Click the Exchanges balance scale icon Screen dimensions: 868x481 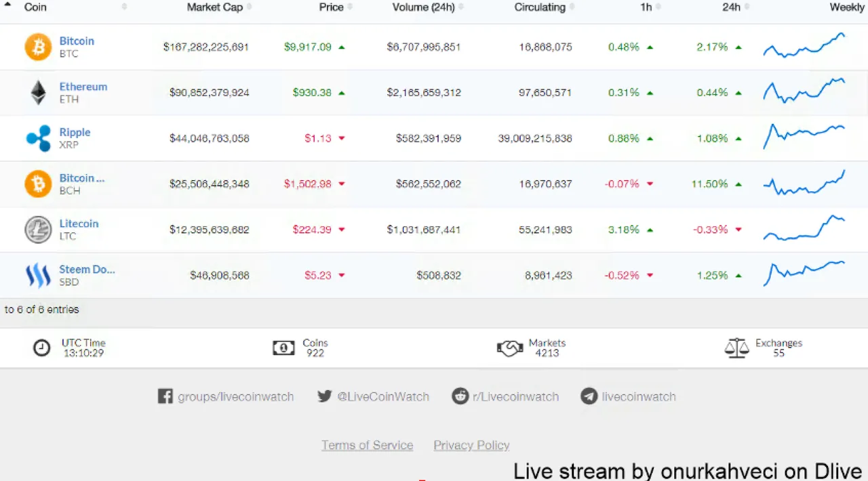click(x=737, y=348)
